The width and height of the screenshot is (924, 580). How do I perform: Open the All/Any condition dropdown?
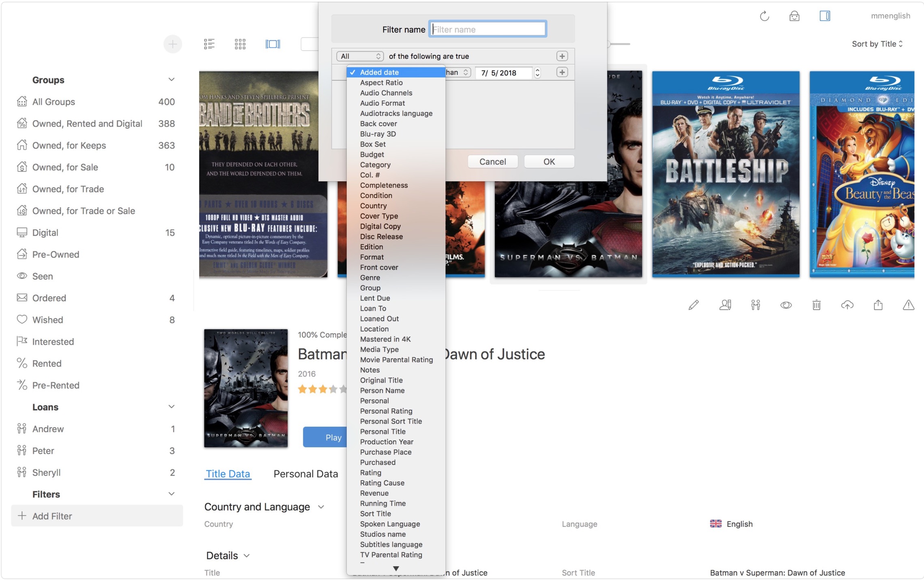(360, 56)
